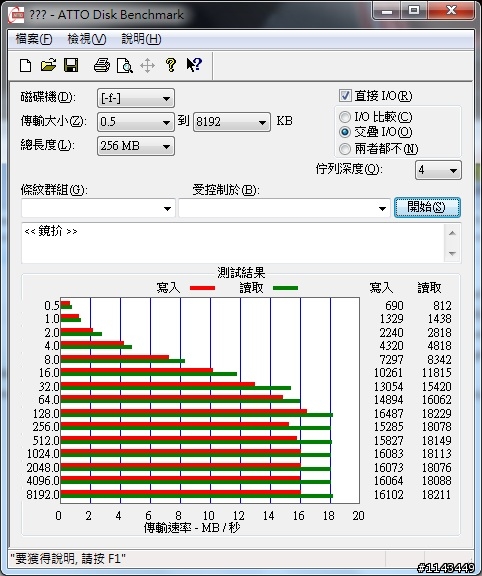
Task: Open About via yellow question mark icon
Action: click(170, 65)
